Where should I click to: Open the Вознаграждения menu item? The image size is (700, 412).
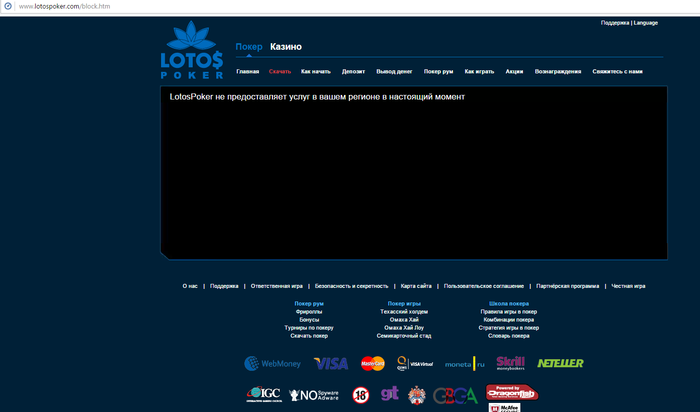coord(558,71)
